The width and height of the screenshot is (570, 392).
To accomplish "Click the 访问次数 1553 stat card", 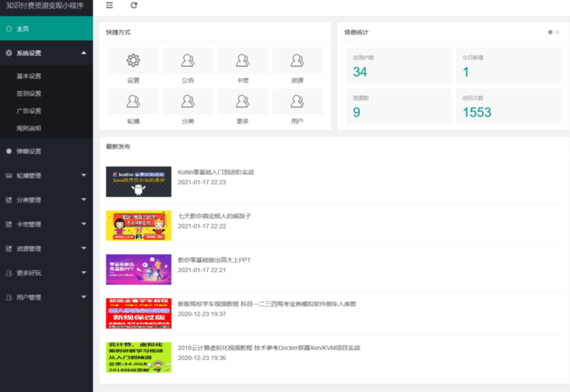I will pyautogui.click(x=508, y=106).
